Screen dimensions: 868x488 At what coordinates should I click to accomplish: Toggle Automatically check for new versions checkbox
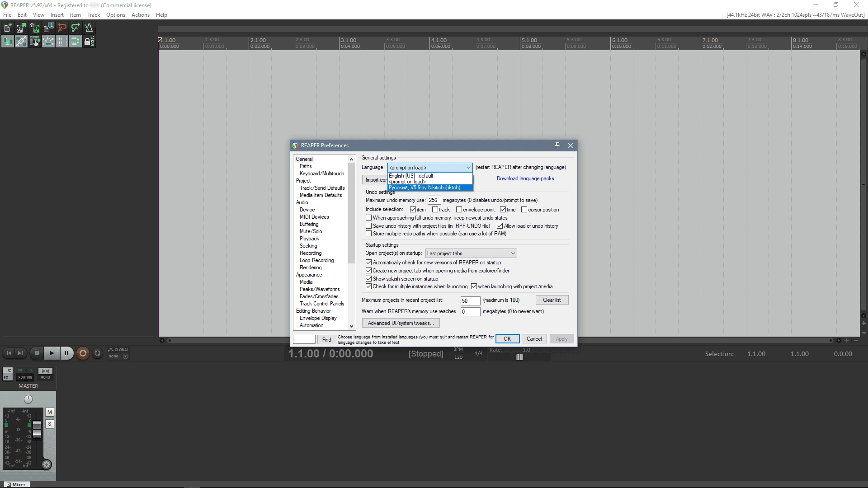point(368,263)
